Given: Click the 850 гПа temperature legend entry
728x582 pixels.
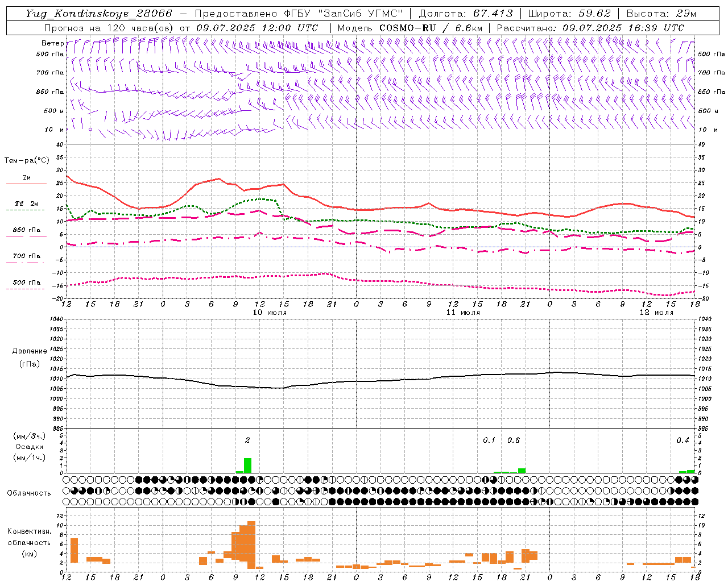Looking at the screenshot, I should pos(27,230).
